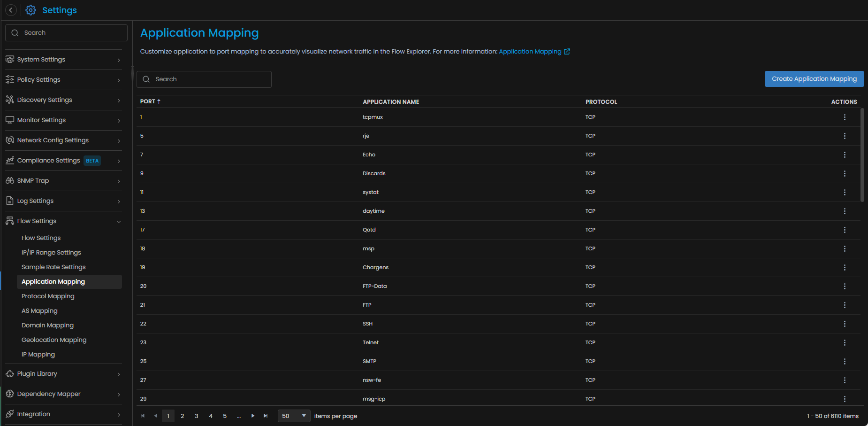The image size is (868, 426).
Task: Open actions menu for Discards row
Action: [x=845, y=173]
